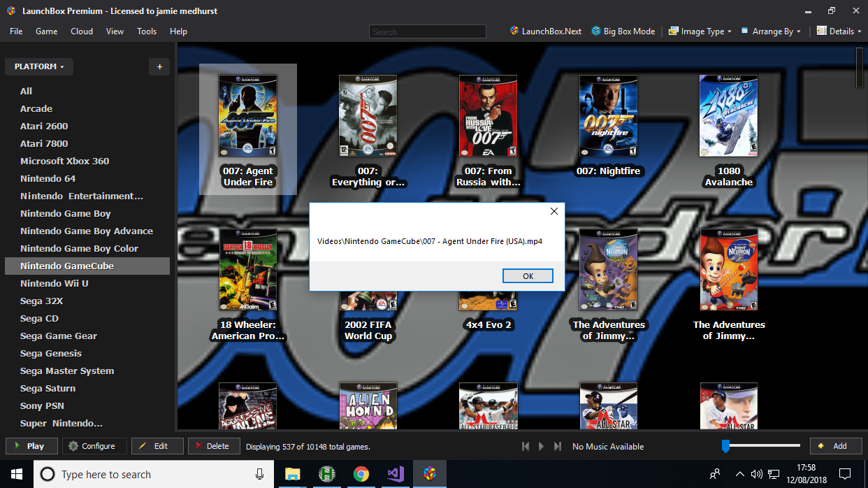Skip to previous music track

point(526,446)
